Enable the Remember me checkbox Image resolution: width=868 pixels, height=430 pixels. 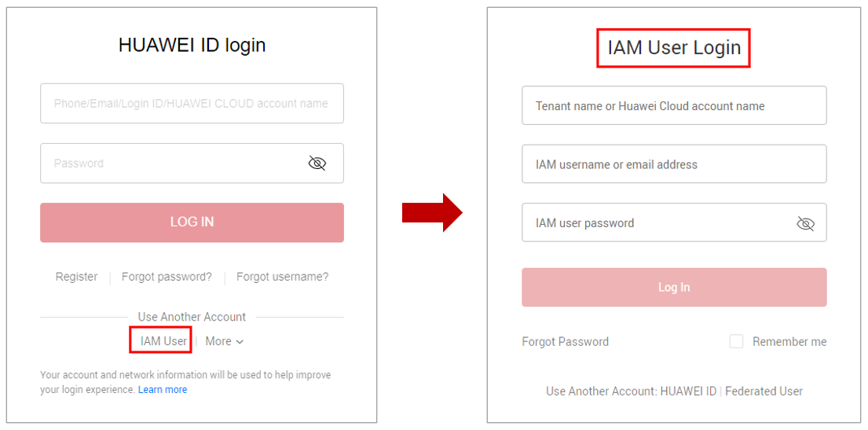click(x=736, y=341)
